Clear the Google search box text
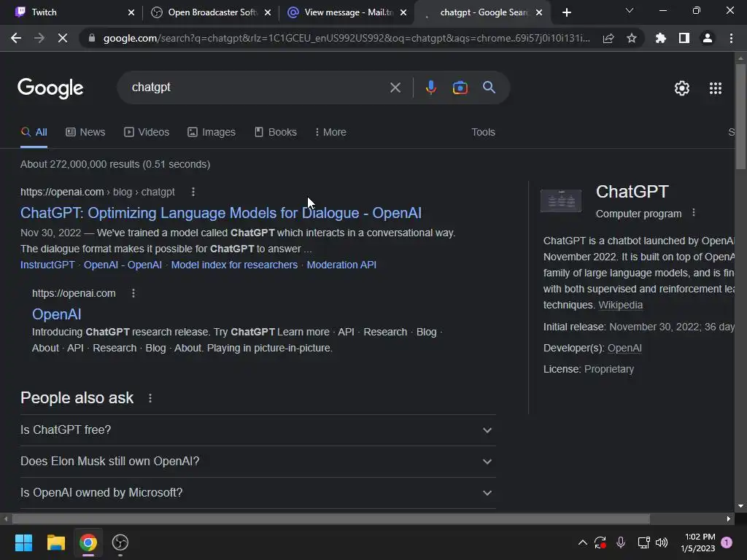 point(395,87)
